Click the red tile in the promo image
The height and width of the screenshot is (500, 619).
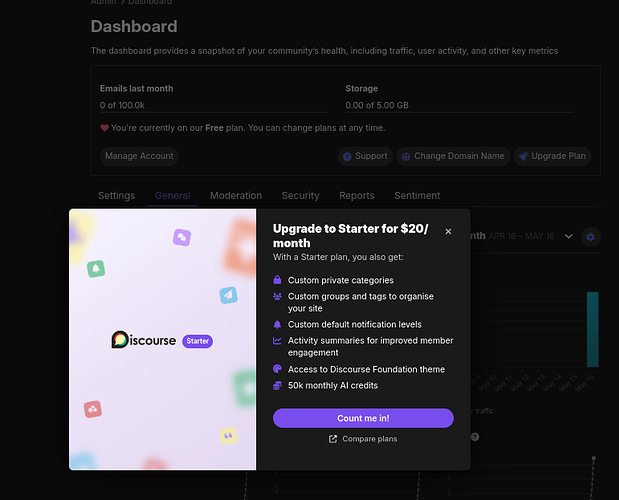(93, 409)
